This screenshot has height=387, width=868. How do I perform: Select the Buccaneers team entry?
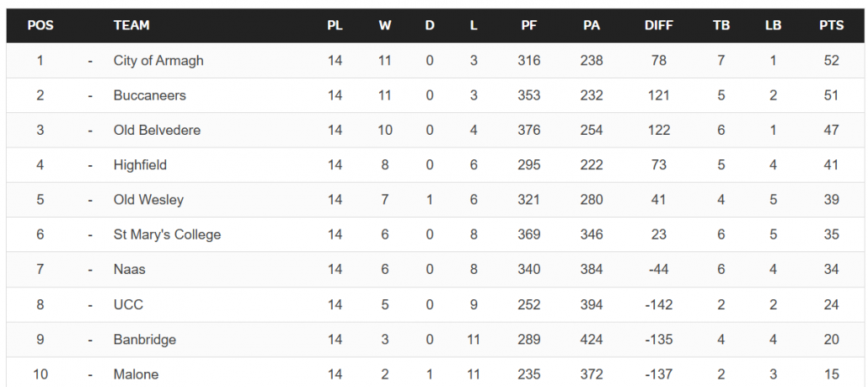(x=149, y=95)
